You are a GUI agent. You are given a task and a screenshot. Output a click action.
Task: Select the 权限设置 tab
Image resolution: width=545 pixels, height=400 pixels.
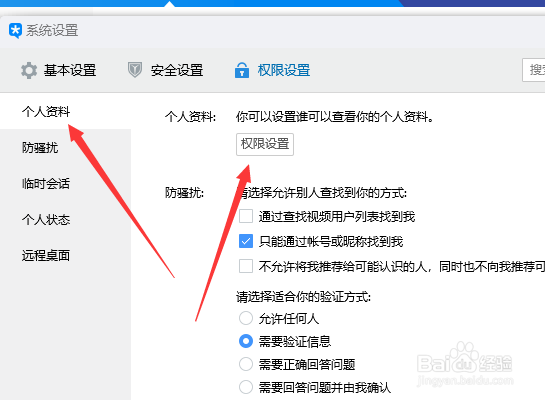pyautogui.click(x=272, y=70)
